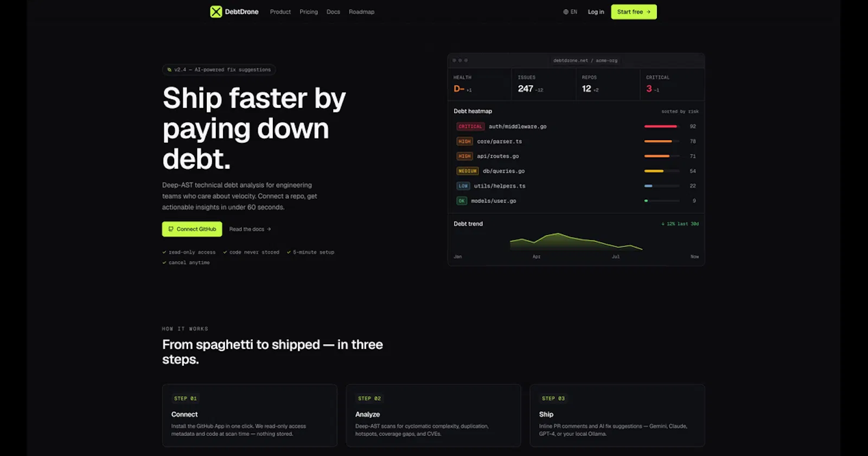Click the risk score 92
This screenshot has width=868, height=456.
tap(693, 126)
